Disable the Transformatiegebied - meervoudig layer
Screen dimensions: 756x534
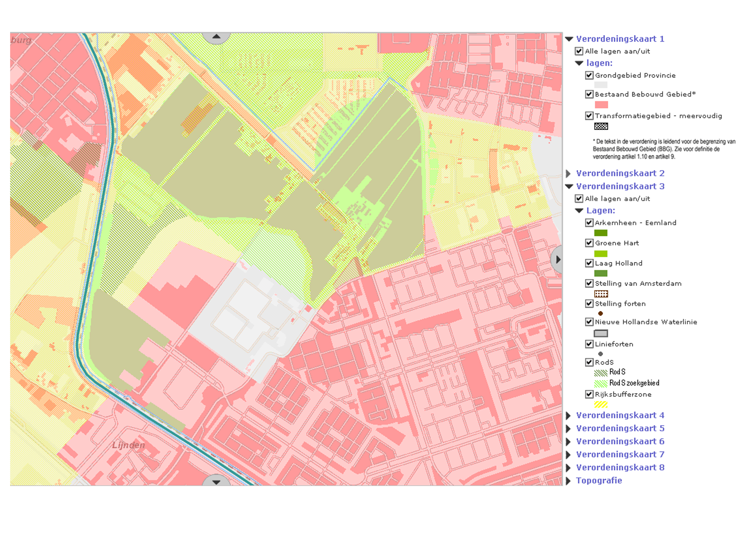(589, 116)
